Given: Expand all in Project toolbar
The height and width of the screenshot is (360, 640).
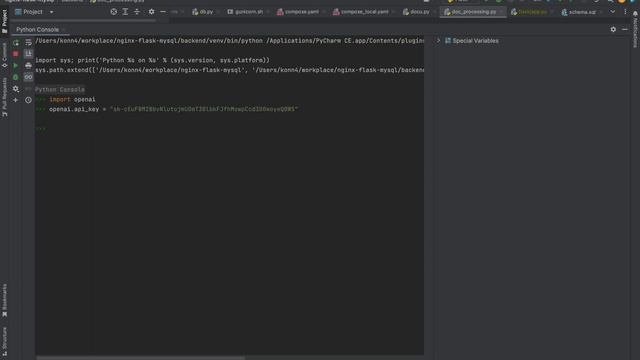Looking at the screenshot, I should click(125, 12).
